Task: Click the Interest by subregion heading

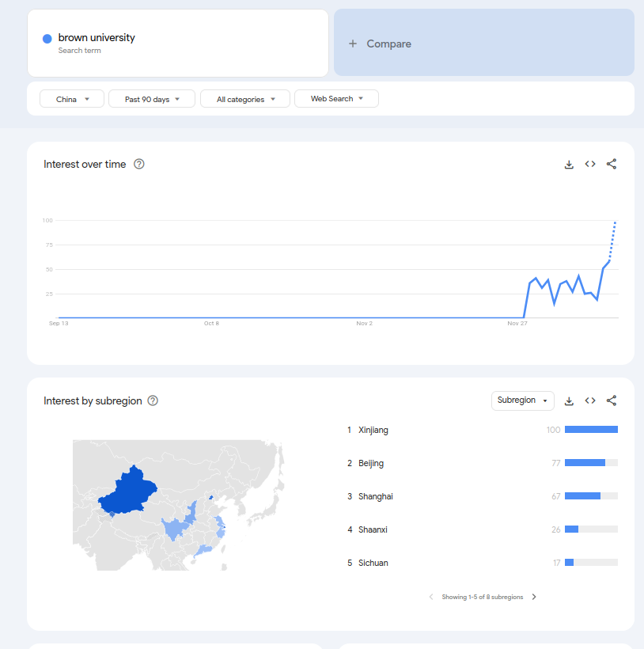Action: tap(93, 401)
